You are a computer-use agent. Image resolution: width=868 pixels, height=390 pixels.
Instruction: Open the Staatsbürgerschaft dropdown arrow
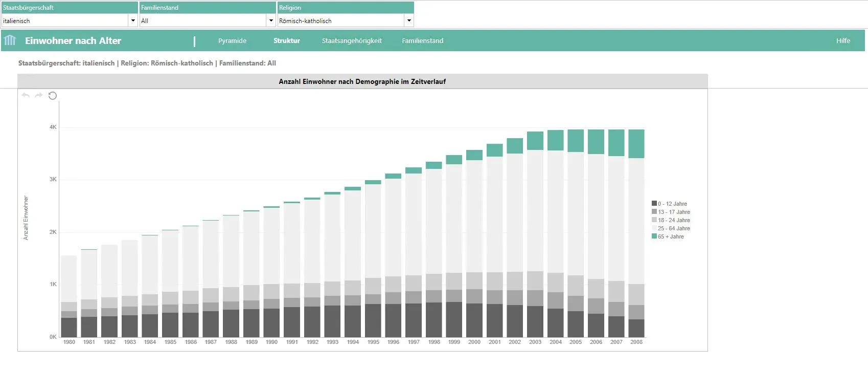tap(133, 21)
